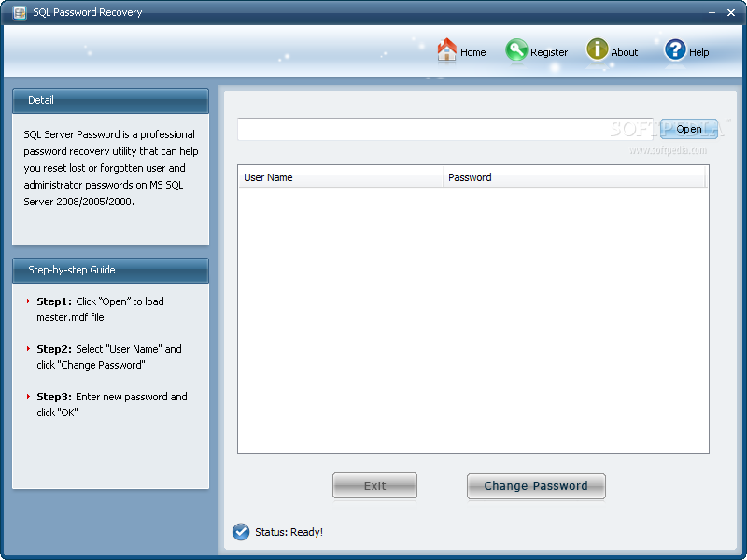Click the User Name column header

341,177
